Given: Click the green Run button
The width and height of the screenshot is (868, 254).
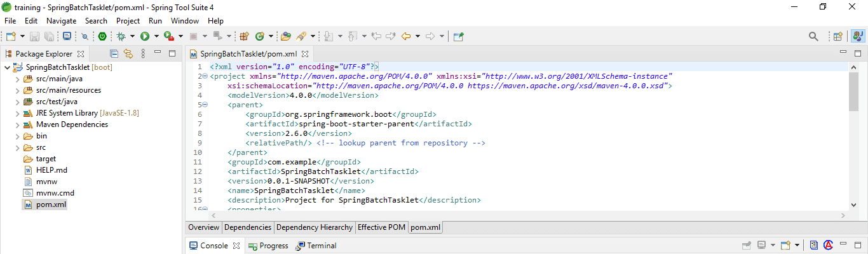Looking at the screenshot, I should (x=145, y=37).
